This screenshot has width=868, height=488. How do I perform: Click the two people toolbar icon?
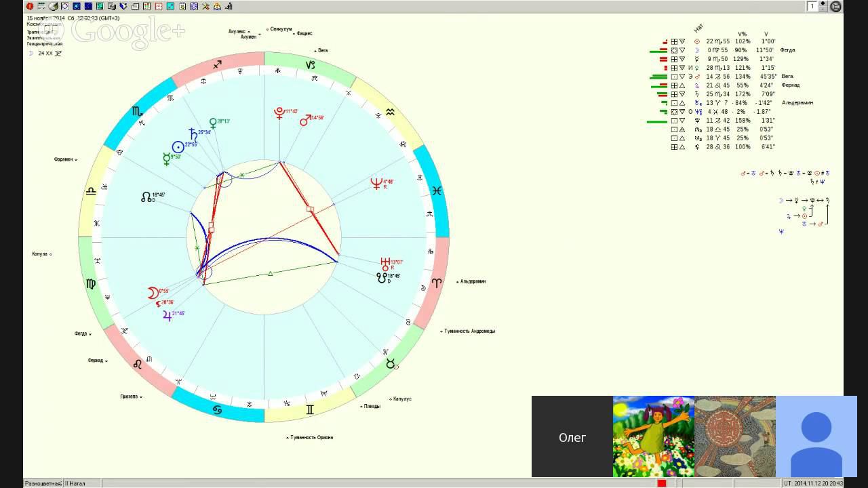tap(217, 6)
